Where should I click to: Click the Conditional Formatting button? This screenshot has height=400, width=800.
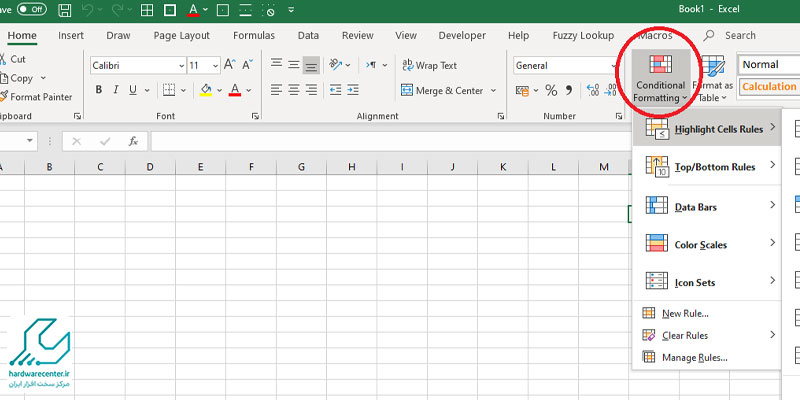660,79
